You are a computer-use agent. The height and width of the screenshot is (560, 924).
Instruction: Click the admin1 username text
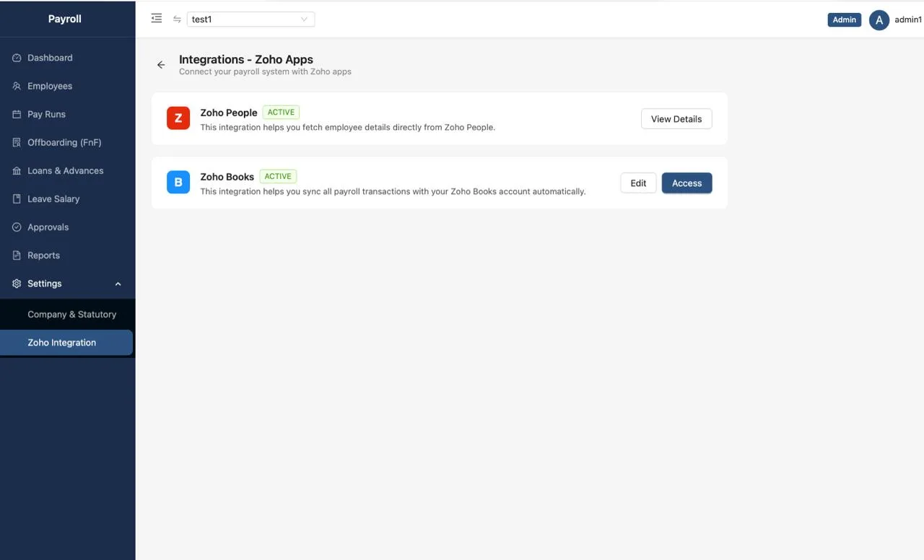(908, 20)
